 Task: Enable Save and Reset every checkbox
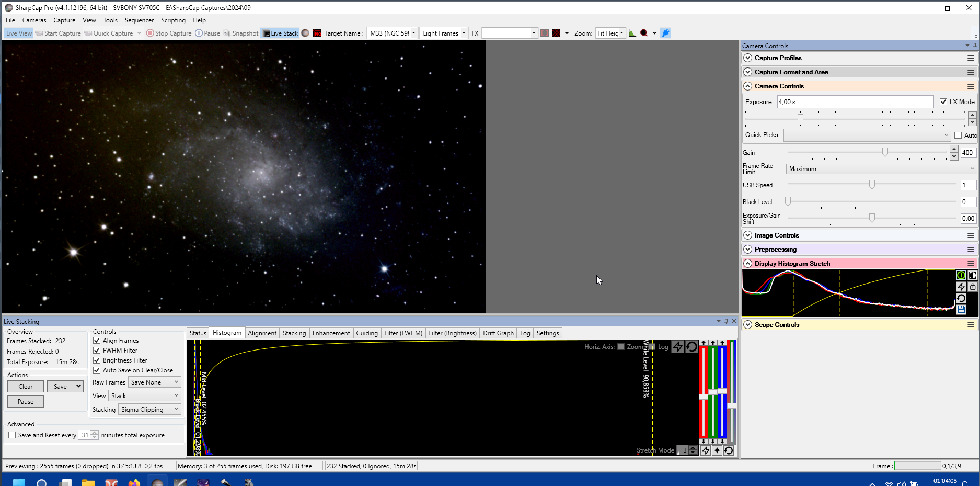(12, 435)
